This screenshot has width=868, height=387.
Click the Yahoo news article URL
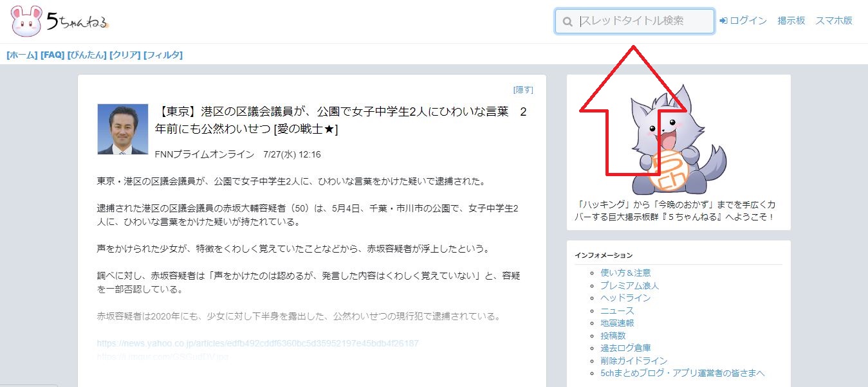click(x=257, y=343)
